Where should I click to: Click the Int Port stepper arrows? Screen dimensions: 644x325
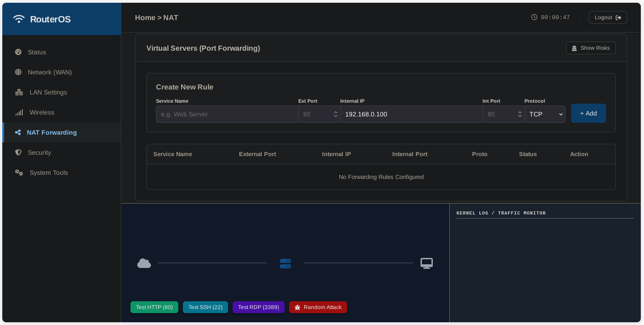(520, 114)
